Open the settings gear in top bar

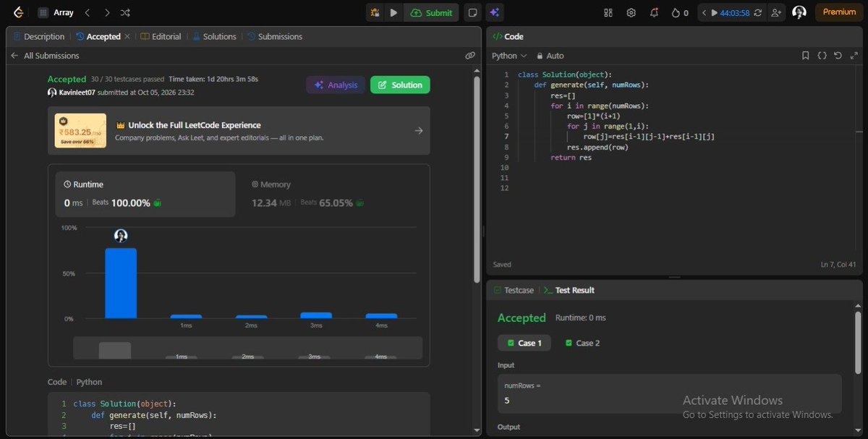[631, 12]
